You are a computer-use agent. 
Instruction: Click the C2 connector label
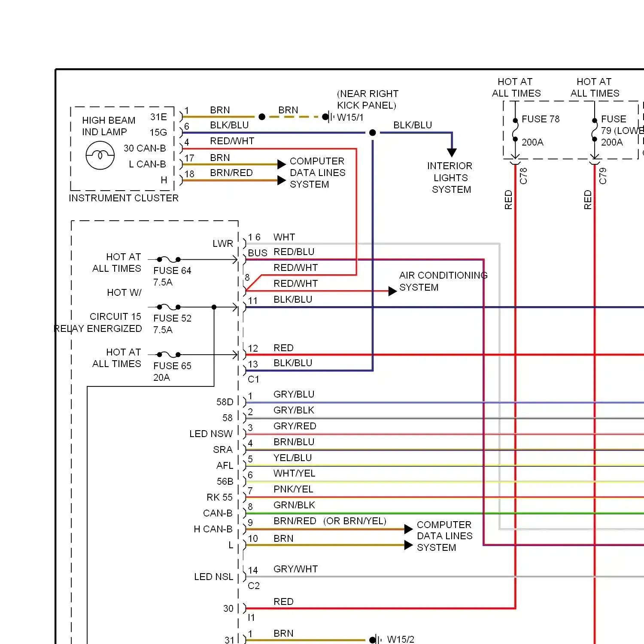point(253,586)
